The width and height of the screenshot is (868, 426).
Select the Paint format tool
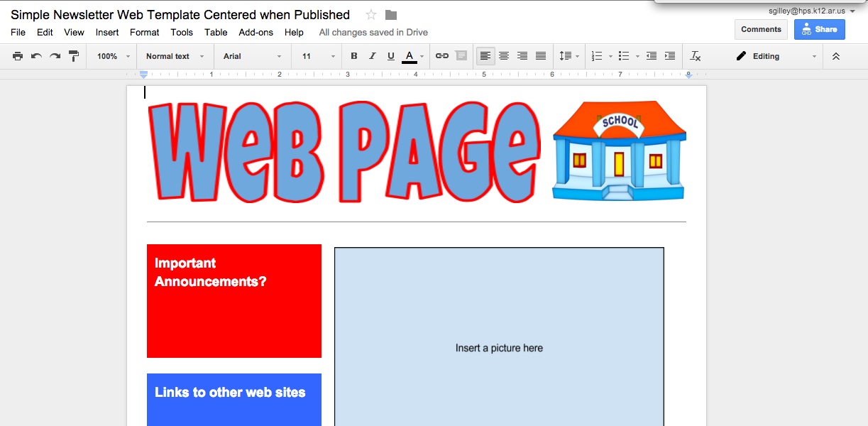coord(74,56)
